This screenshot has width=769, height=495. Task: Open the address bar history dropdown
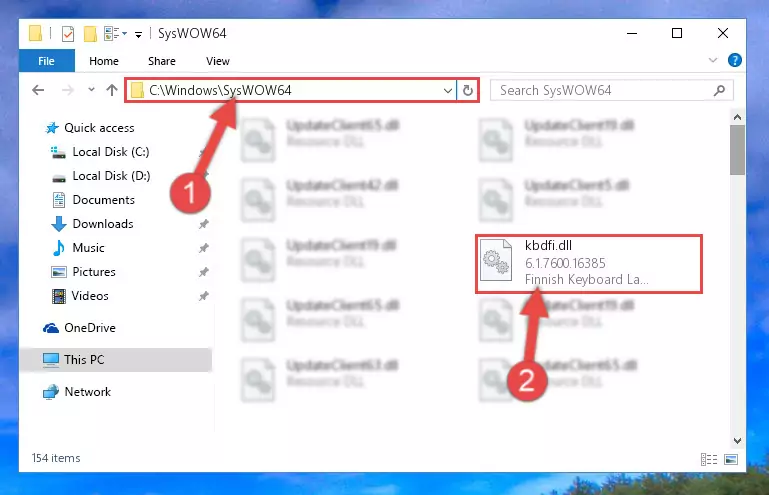(448, 90)
